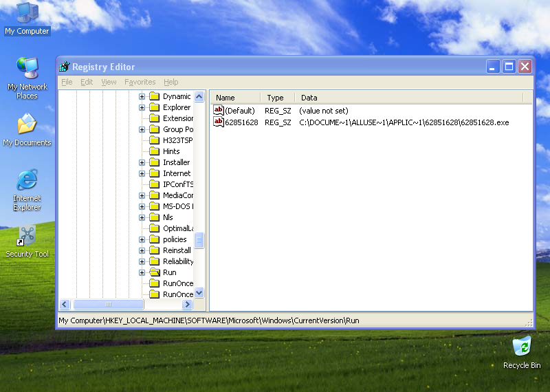550x392 pixels.
Task: Select the My Network Places desktop icon
Action: click(x=27, y=78)
